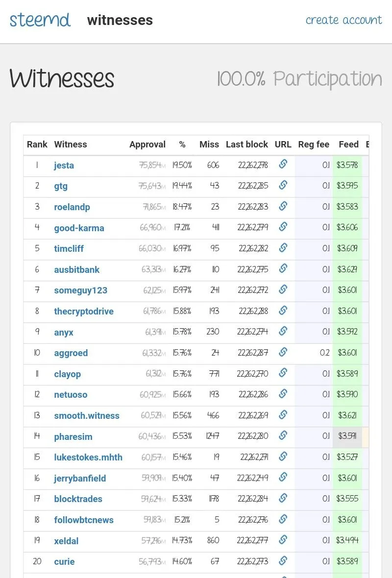Screen dimensions: 392x578
Task: Open the jerrybanfield witness profile
Action: click(x=80, y=479)
